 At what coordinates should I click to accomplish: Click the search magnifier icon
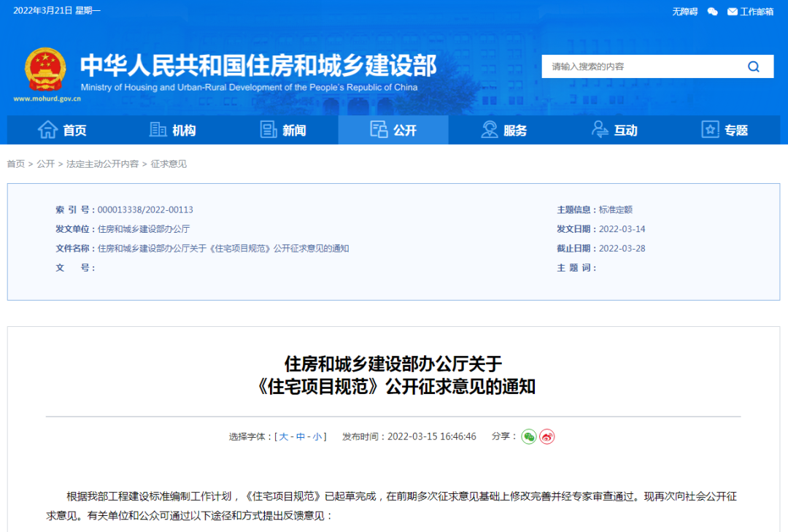(x=754, y=66)
